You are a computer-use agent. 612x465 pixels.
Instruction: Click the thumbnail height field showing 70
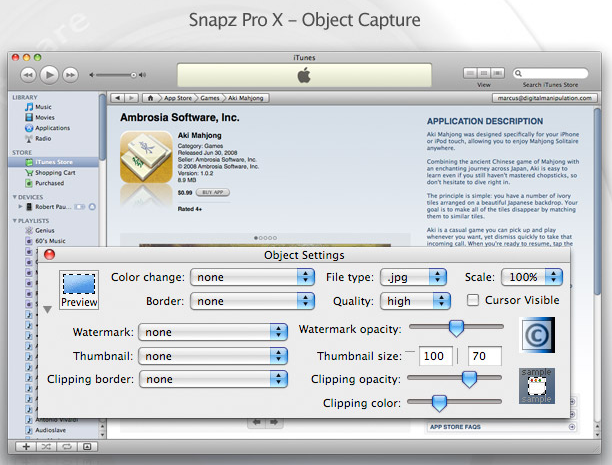pyautogui.click(x=485, y=356)
